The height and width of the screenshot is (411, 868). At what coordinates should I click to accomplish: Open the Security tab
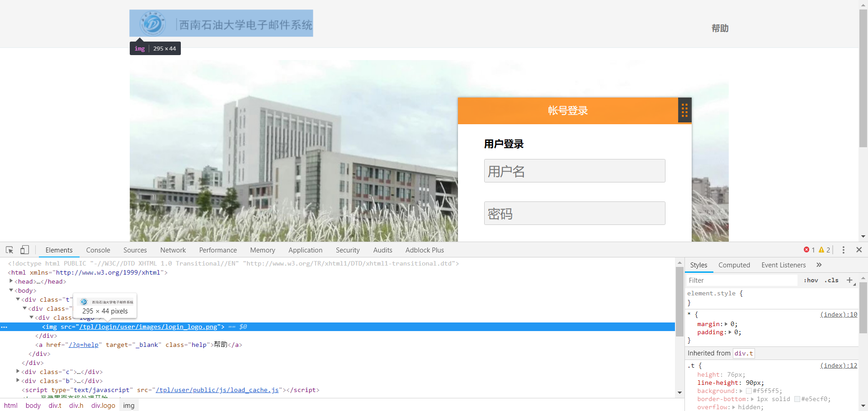click(x=348, y=250)
